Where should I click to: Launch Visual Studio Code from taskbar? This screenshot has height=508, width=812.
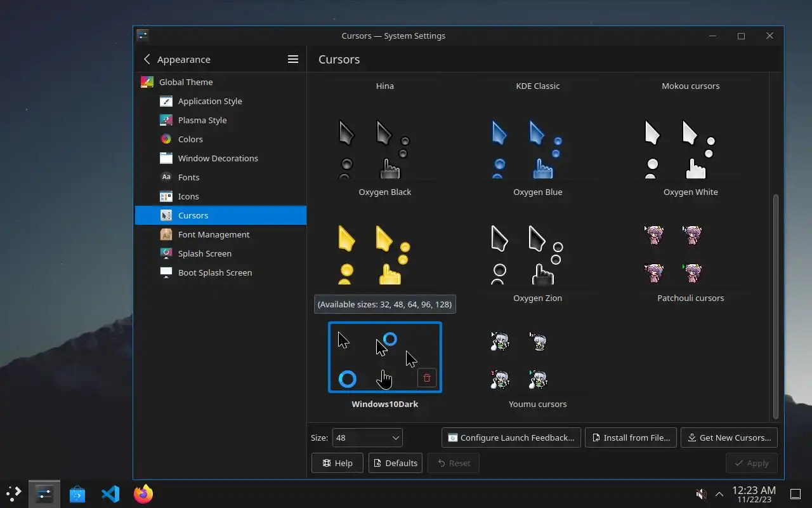[110, 493]
